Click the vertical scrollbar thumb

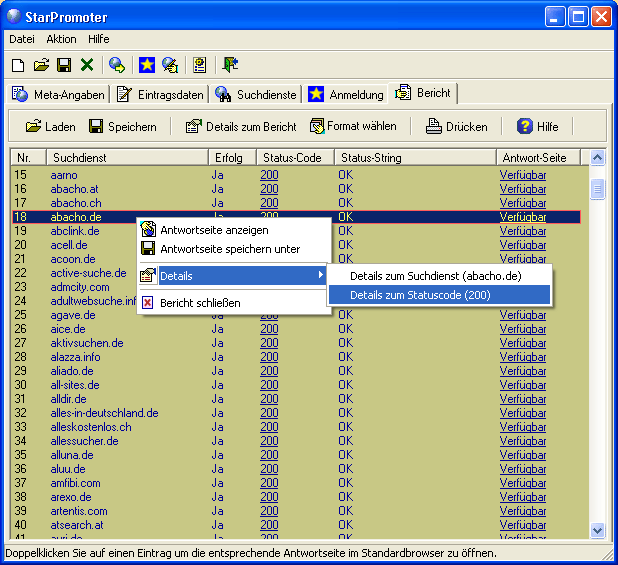pyautogui.click(x=598, y=190)
